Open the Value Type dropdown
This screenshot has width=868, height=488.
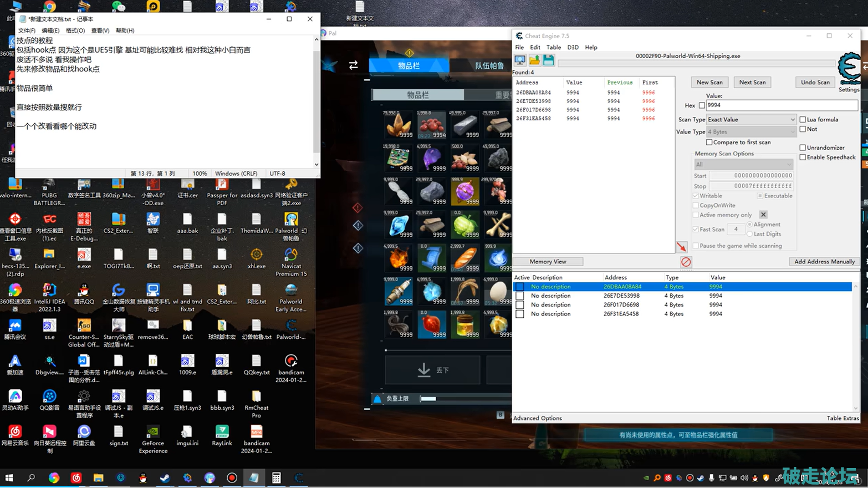(751, 132)
